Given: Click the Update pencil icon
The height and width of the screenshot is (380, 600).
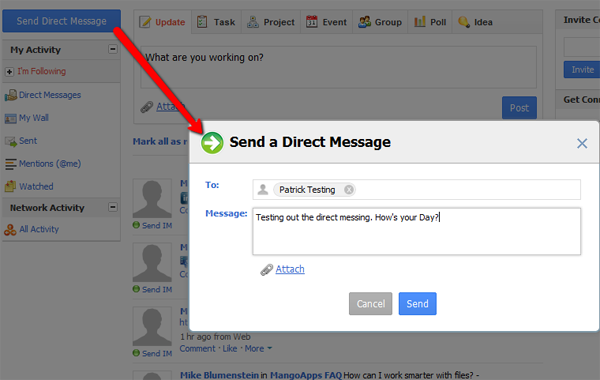Looking at the screenshot, I should coord(145,22).
